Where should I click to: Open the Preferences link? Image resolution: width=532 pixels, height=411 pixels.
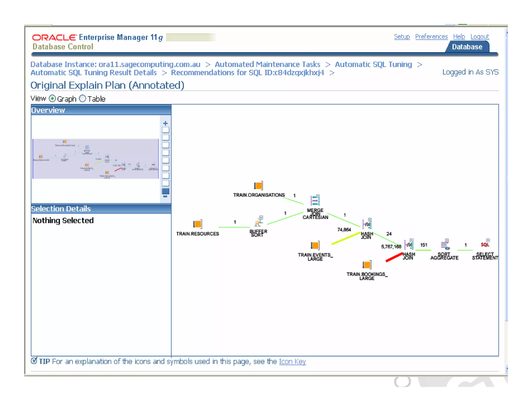431,37
